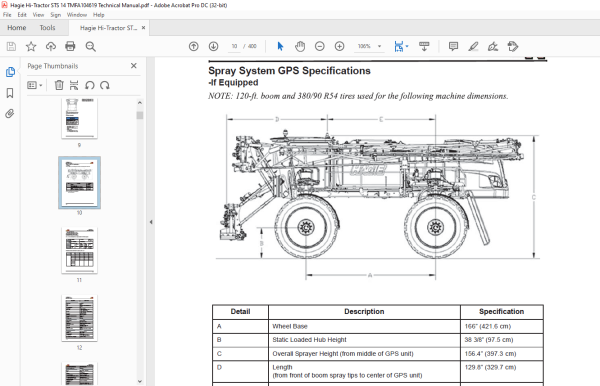Viewport: 600px width, 386px height.
Task: Select the highlight text pen tool
Action: point(473,46)
